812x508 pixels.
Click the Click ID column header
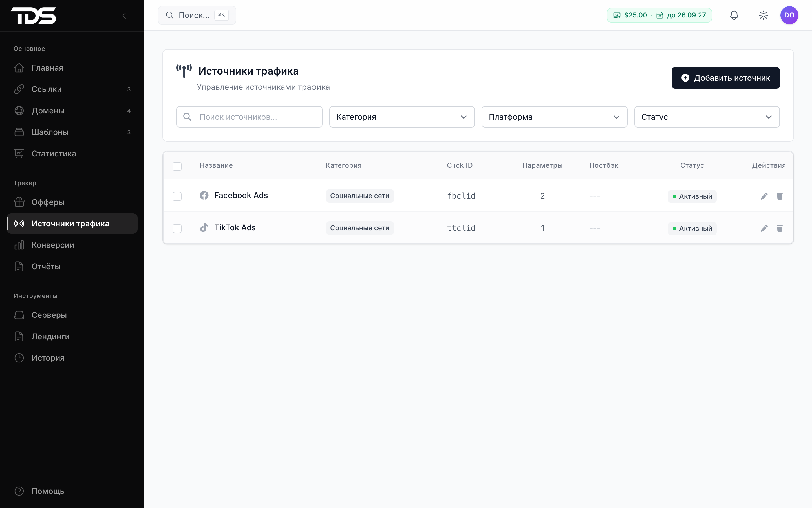tap(460, 165)
